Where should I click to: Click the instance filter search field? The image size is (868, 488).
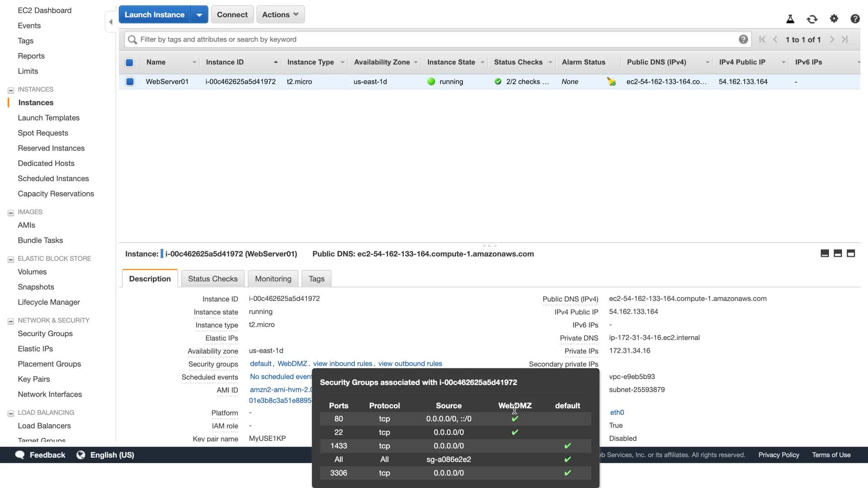(x=434, y=39)
